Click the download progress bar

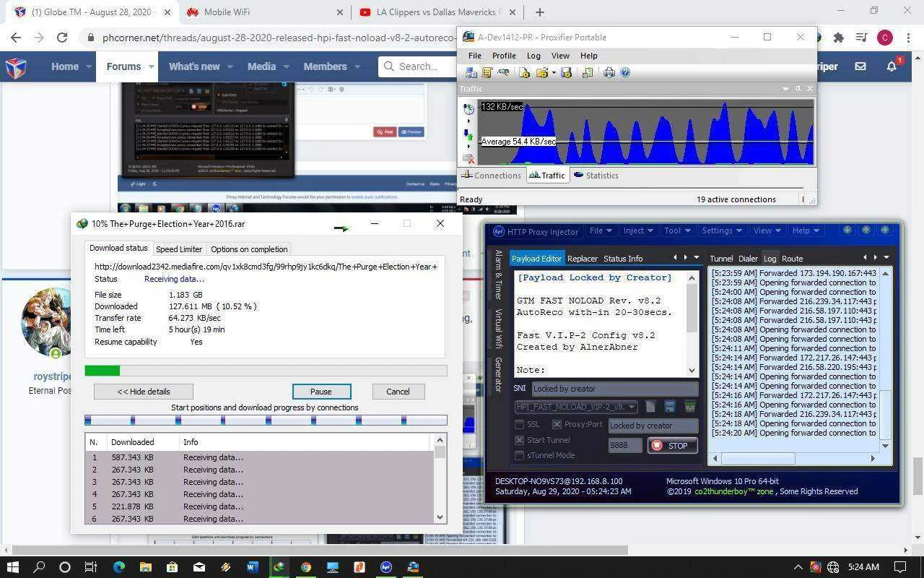point(266,371)
